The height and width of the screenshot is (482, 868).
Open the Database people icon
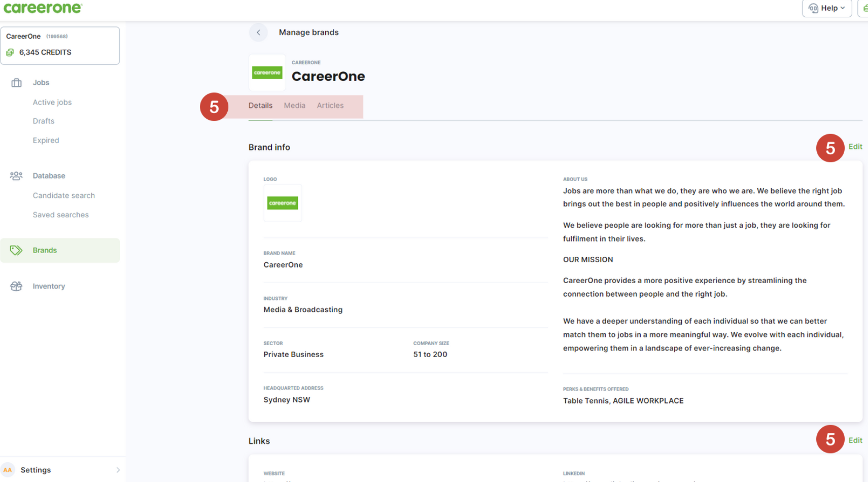(16, 176)
